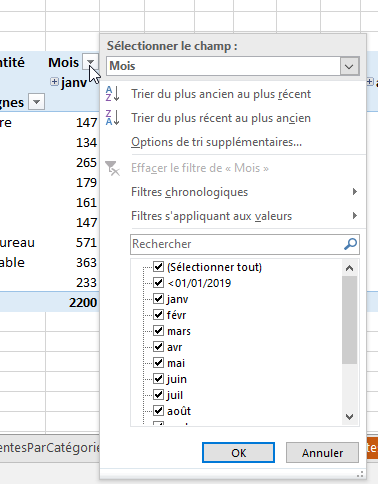Click the Mois header cell label
The height and width of the screenshot is (484, 378).
click(63, 62)
